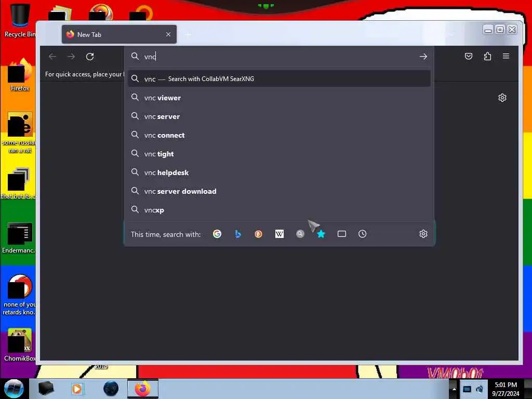The width and height of the screenshot is (532, 399).
Task: Pick the vnc tight suggestion
Action: click(279, 154)
